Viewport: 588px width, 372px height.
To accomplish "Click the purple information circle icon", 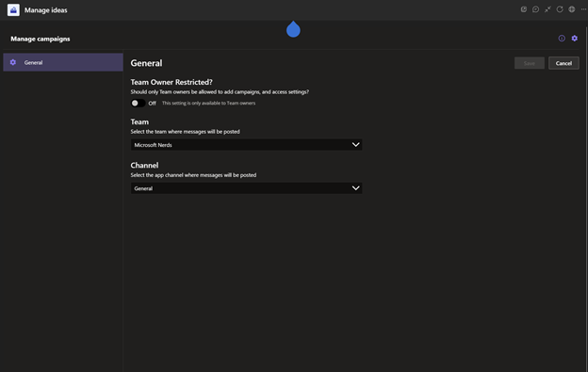I will [x=562, y=39].
